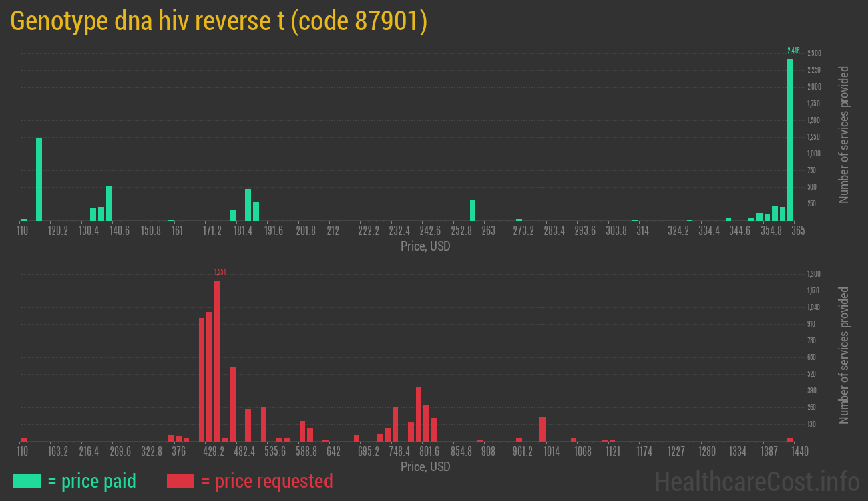Click the red bar near 1014 USD
Viewport: 868px width, 501px height.
[541, 428]
